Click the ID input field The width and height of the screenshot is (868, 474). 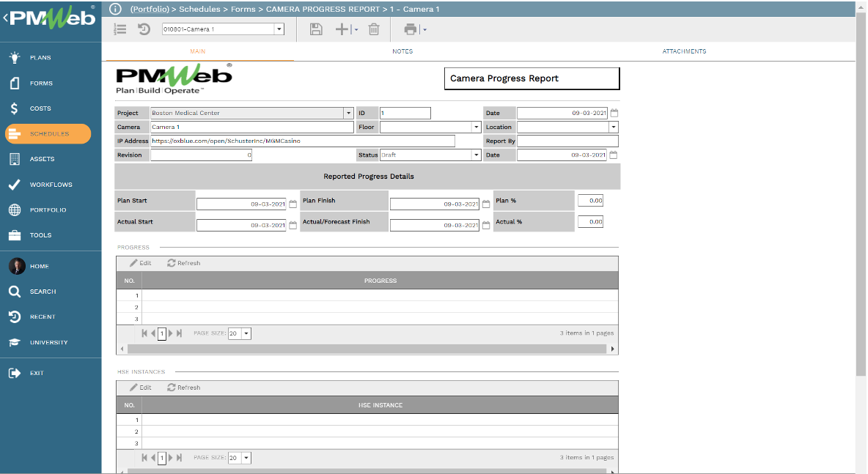(405, 113)
